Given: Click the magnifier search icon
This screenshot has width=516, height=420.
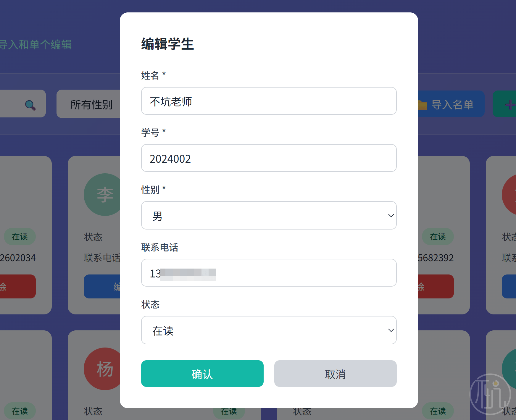Looking at the screenshot, I should click(30, 105).
